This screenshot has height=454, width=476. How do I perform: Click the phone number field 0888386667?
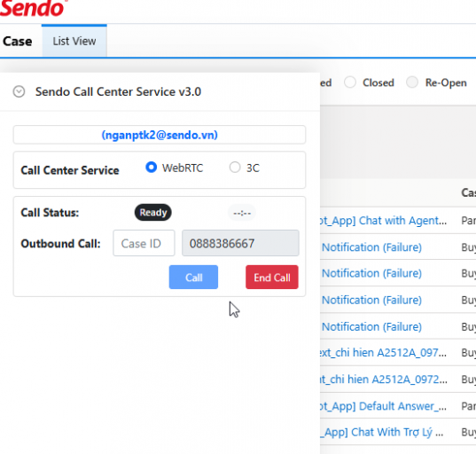pyautogui.click(x=240, y=243)
